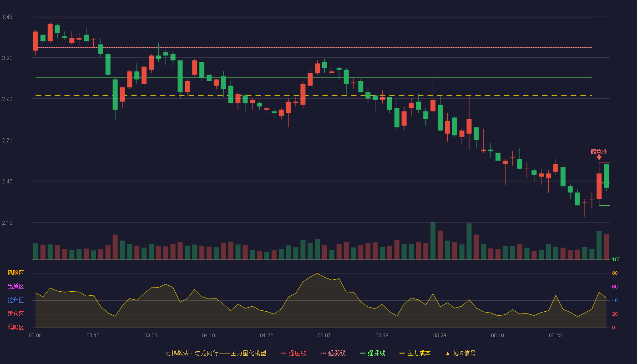This screenshot has height=364, width=637.
Task: Click the 03-06 date label
Action: (35, 335)
